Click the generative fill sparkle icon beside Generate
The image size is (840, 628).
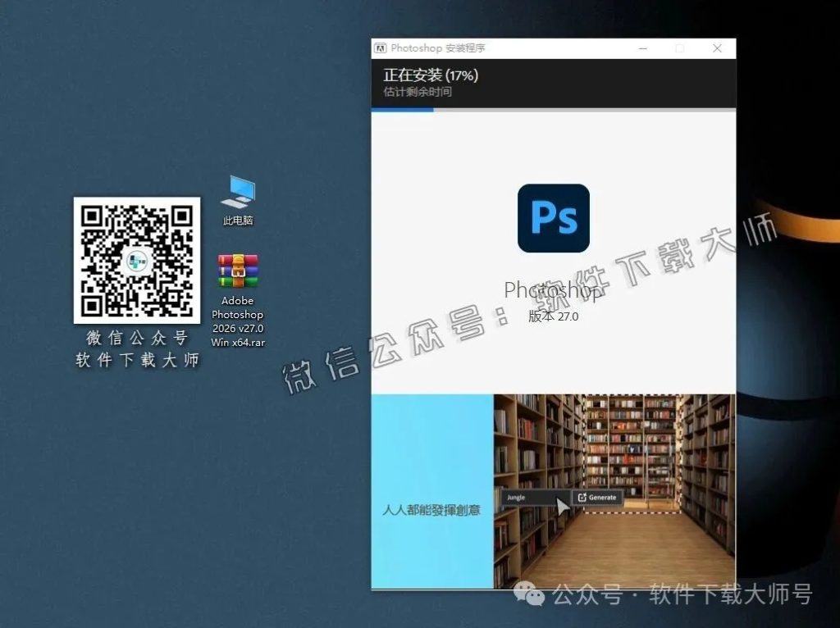[x=584, y=497]
